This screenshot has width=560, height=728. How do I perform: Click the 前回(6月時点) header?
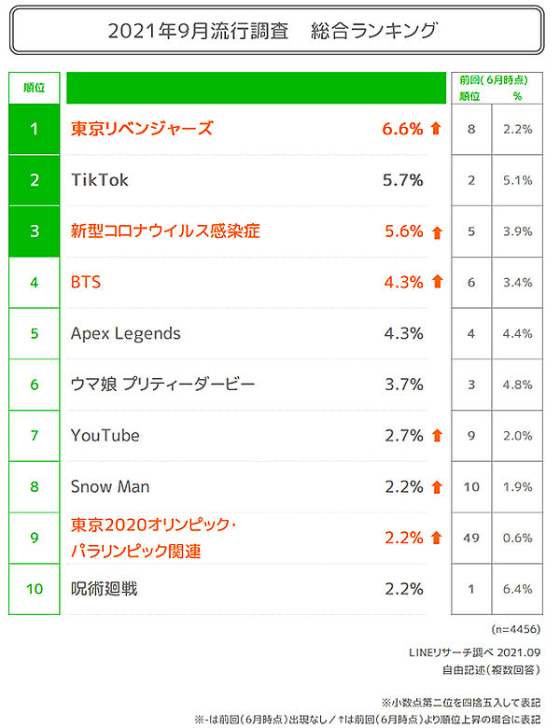click(x=495, y=80)
